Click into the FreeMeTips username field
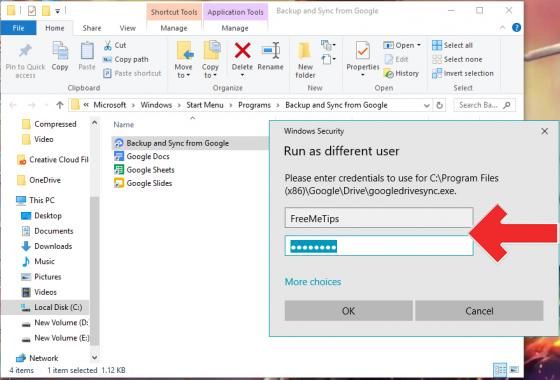Screen dimensions: 560x380 (x=379, y=218)
